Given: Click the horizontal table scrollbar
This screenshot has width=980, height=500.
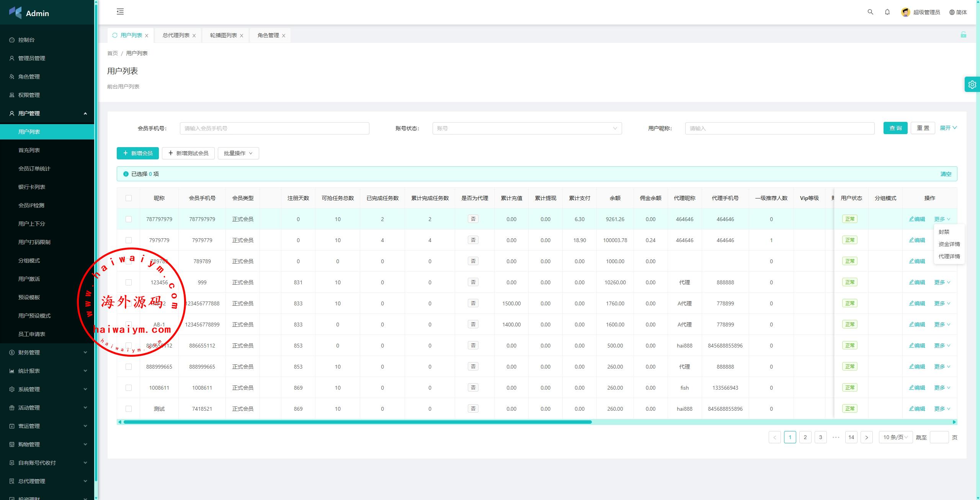Looking at the screenshot, I should pyautogui.click(x=357, y=422).
